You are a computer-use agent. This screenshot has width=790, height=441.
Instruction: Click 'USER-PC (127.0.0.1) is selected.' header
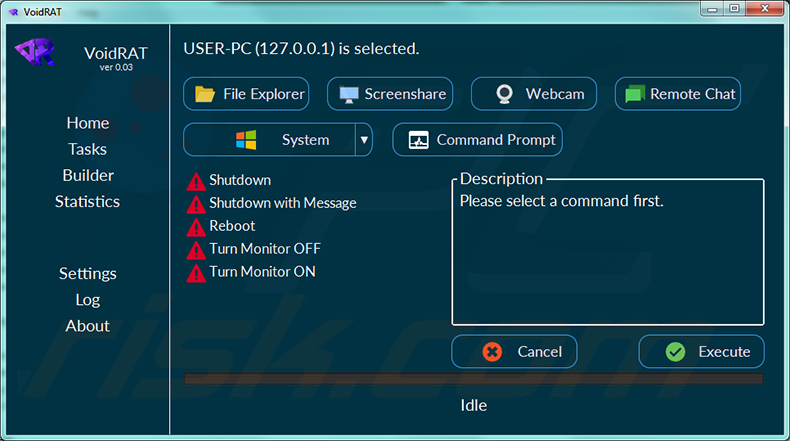(301, 49)
